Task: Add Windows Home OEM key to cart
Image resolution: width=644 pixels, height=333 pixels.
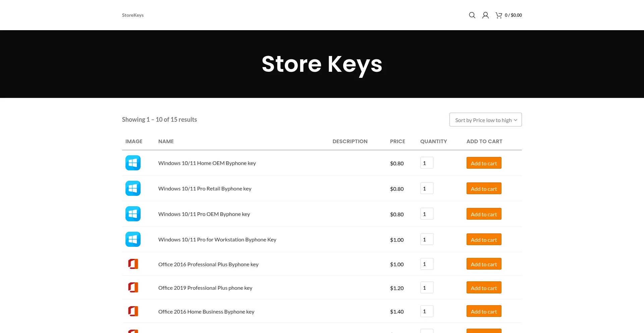Action: [484, 163]
